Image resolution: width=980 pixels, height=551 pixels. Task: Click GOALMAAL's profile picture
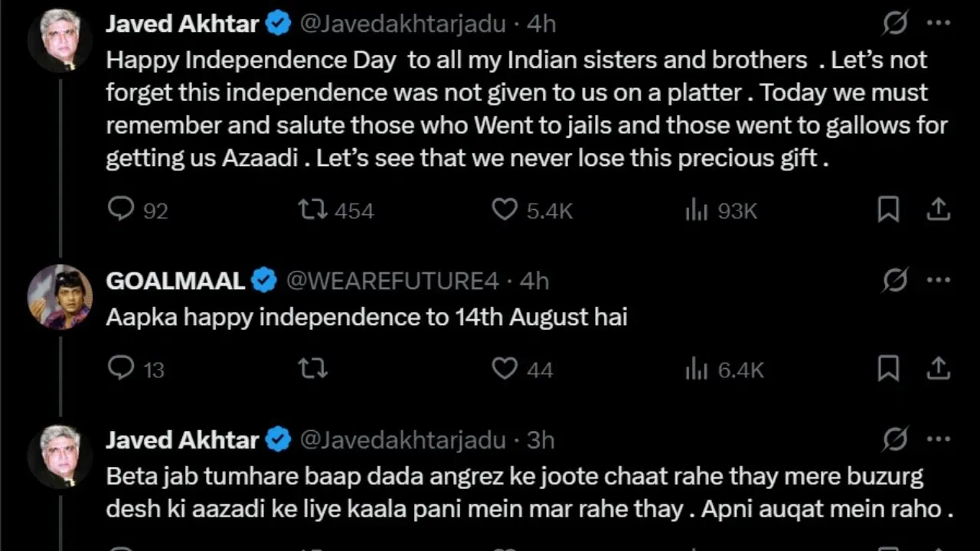pyautogui.click(x=60, y=297)
